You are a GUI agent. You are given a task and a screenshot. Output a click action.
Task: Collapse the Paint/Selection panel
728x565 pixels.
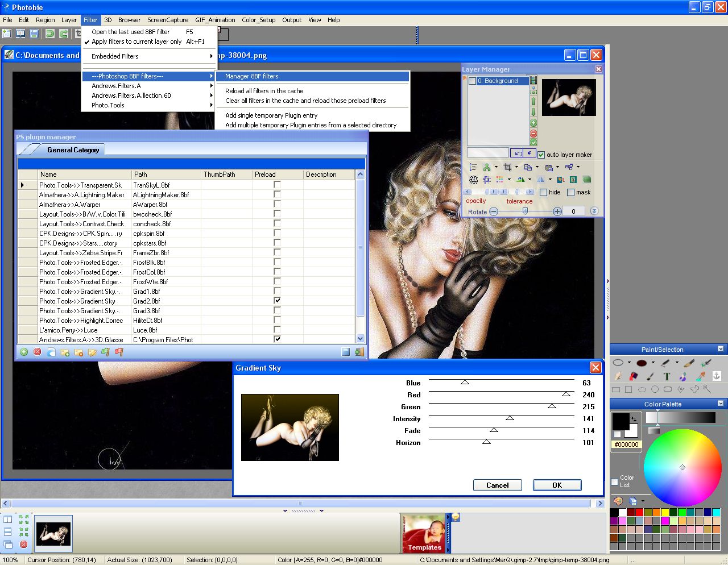pyautogui.click(x=721, y=349)
